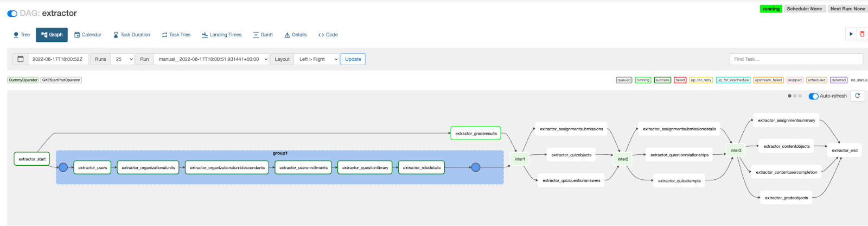Open the inter2 node
868x226 pixels.
click(623, 159)
